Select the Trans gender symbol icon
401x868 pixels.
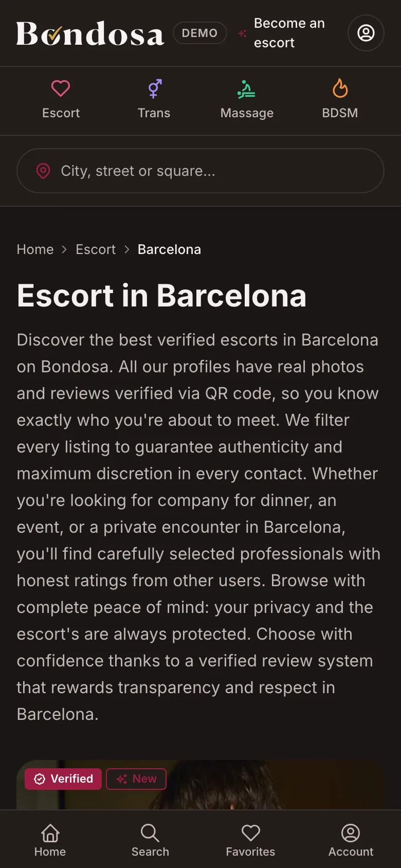[154, 88]
